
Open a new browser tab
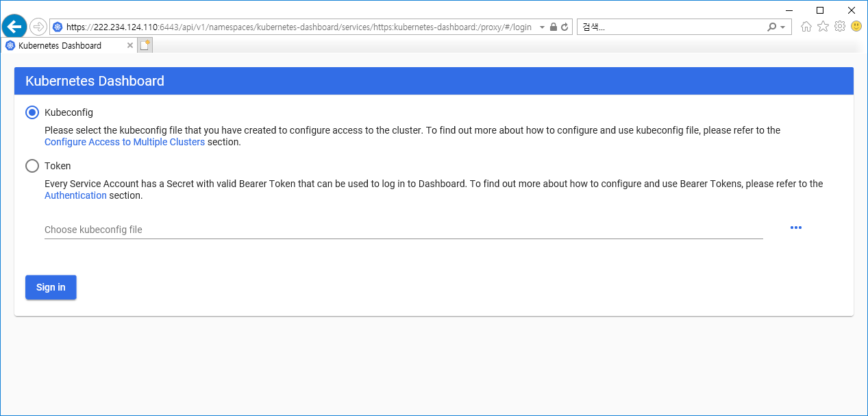145,45
